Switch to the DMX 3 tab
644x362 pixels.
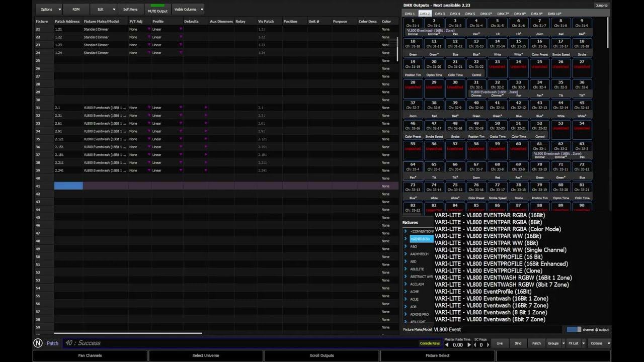click(440, 14)
